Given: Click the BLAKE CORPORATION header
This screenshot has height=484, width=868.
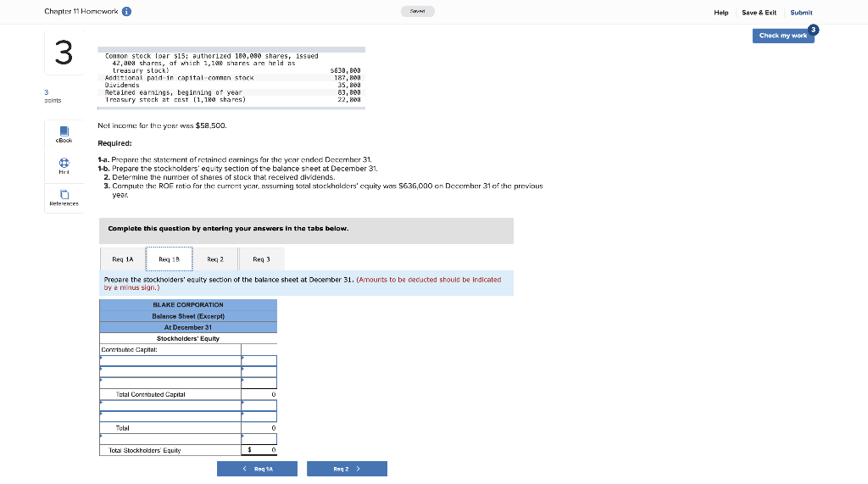Looking at the screenshot, I should [x=188, y=305].
